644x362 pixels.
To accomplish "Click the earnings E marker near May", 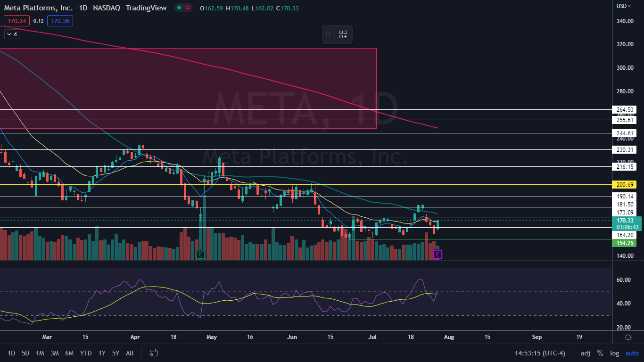I will point(200,255).
